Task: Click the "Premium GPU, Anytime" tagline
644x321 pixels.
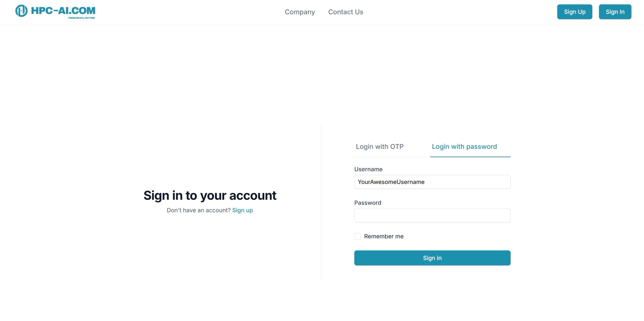Action: pyautogui.click(x=81, y=18)
